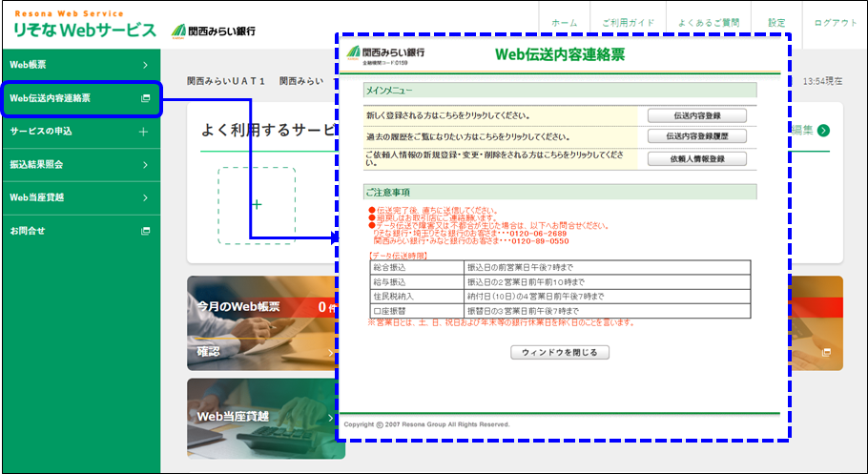Screen dimensions: 868x474
Task: Click the 伝送内容登録 button
Action: point(697,115)
